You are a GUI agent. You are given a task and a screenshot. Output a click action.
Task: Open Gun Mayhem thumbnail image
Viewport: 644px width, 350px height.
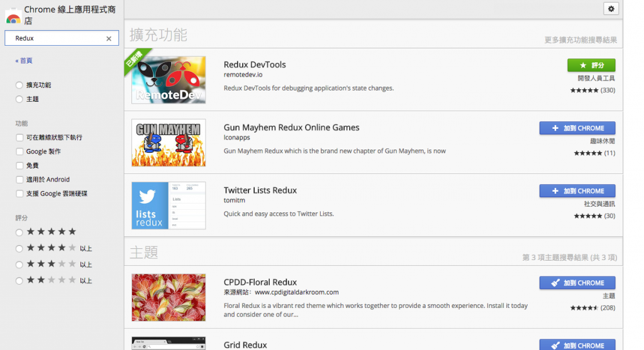click(169, 143)
